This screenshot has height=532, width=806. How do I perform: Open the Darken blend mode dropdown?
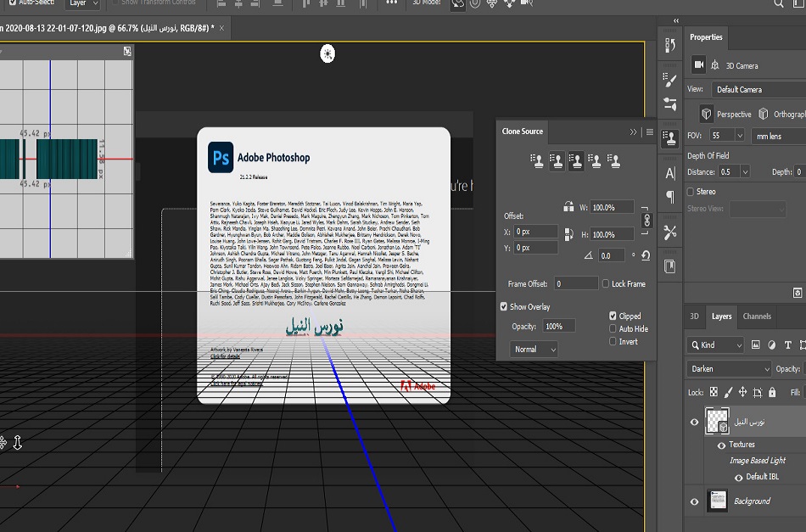[729, 369]
